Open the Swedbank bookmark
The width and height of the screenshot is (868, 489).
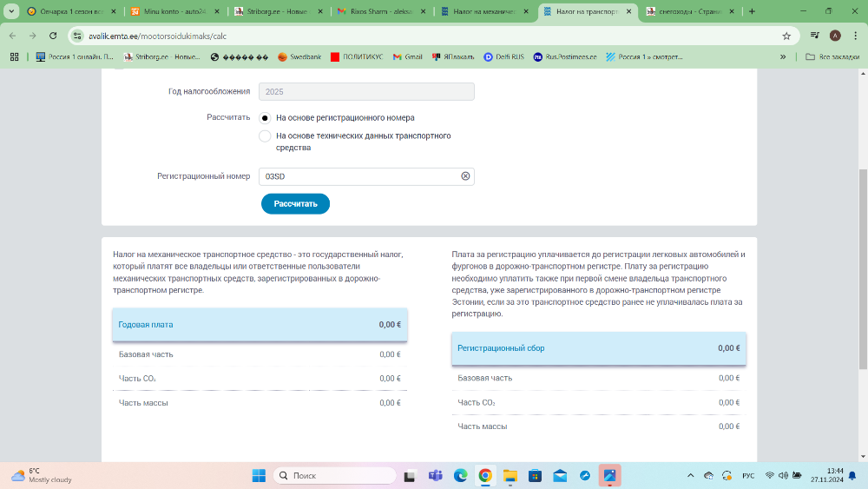click(x=299, y=56)
